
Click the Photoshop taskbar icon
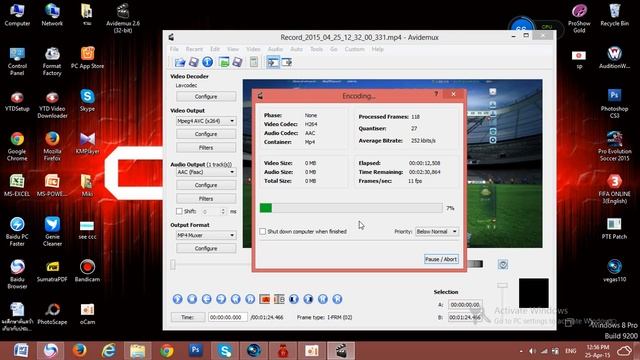coord(196,351)
